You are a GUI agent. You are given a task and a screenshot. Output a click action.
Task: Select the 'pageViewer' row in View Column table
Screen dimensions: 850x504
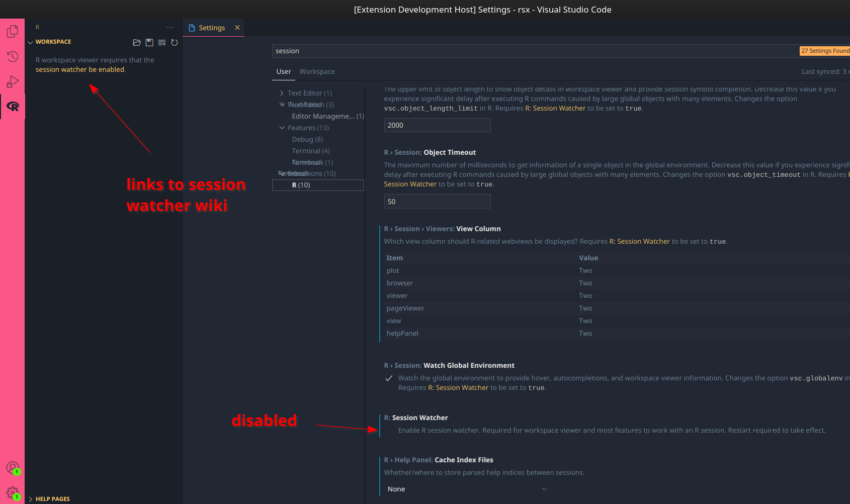point(617,308)
